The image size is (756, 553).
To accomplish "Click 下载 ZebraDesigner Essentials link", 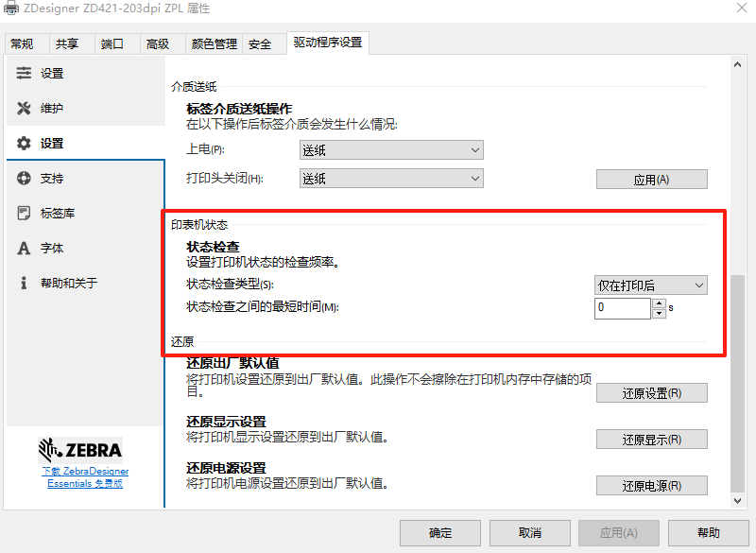I will pos(84,477).
